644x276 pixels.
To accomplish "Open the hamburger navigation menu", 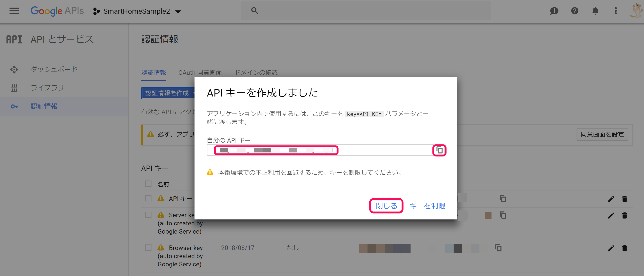I will pyautogui.click(x=14, y=11).
